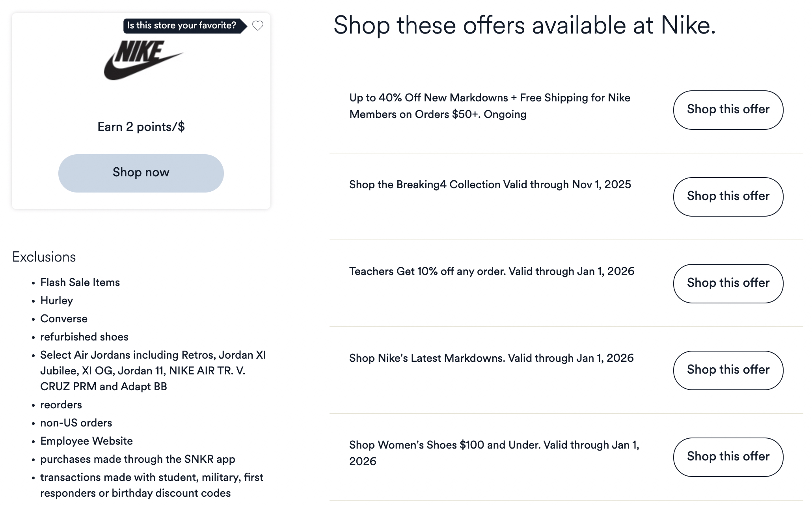Screen dimensions: 812x505
Task: Click the 'Earn 2 points/$' label
Action: [141, 126]
